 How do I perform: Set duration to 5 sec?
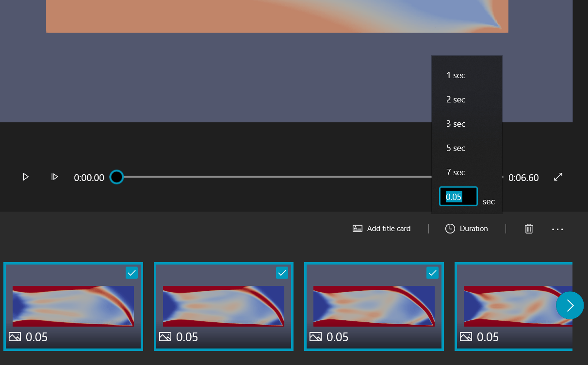[456, 148]
